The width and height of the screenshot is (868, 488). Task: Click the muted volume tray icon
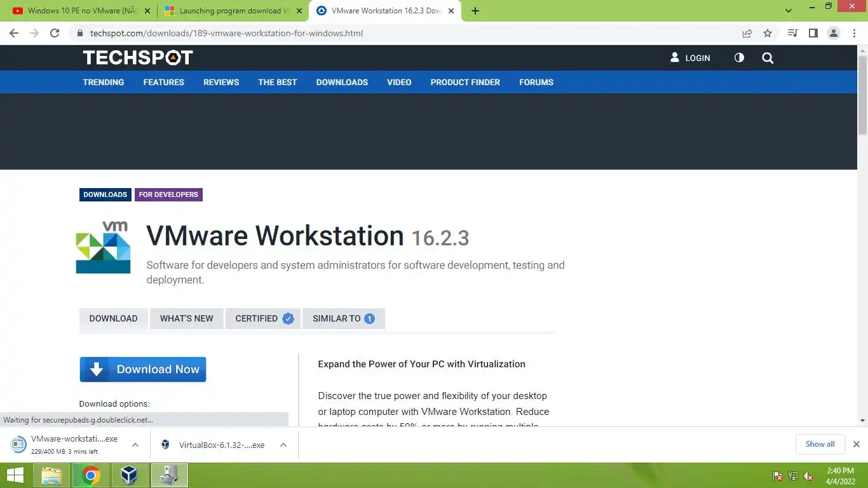point(808,476)
